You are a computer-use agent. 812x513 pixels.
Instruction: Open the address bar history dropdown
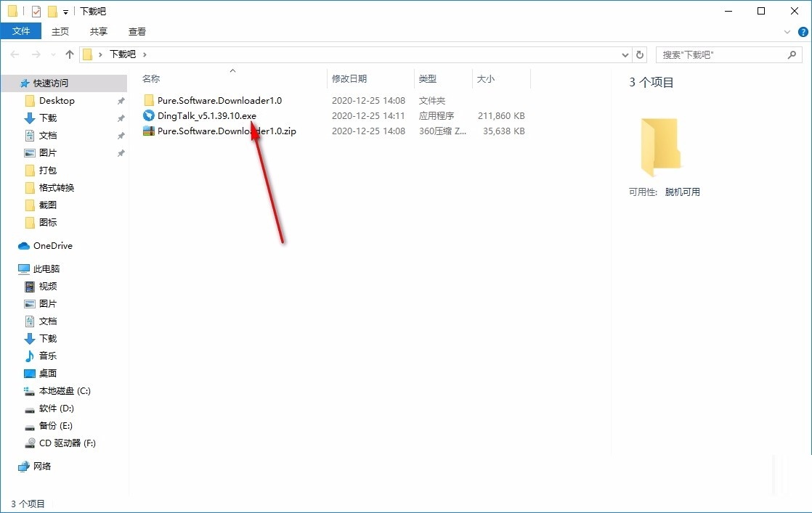625,54
